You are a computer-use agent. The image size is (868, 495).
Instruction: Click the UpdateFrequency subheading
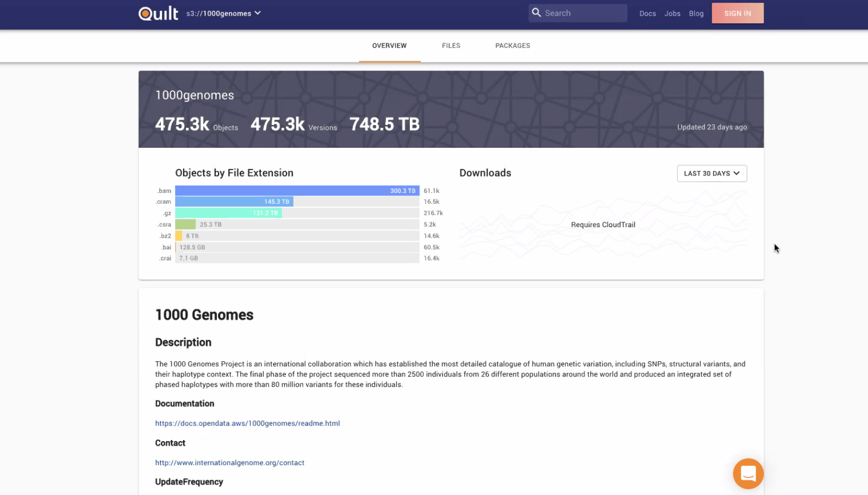tap(189, 482)
